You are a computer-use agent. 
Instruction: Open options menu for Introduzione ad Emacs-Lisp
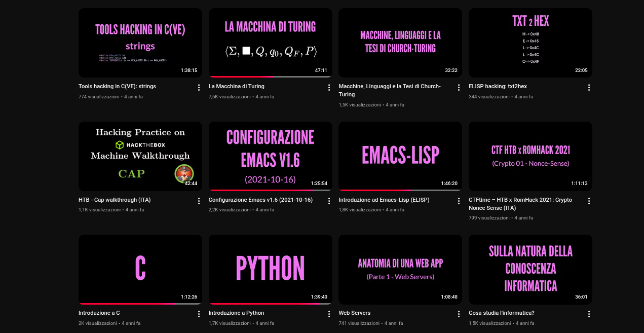459,201
